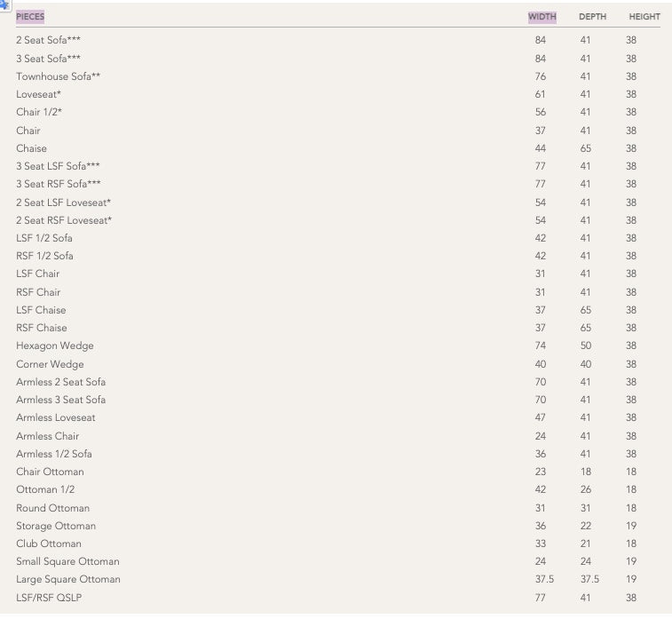
Task: Select the Club Ottoman entry
Action: tap(49, 544)
